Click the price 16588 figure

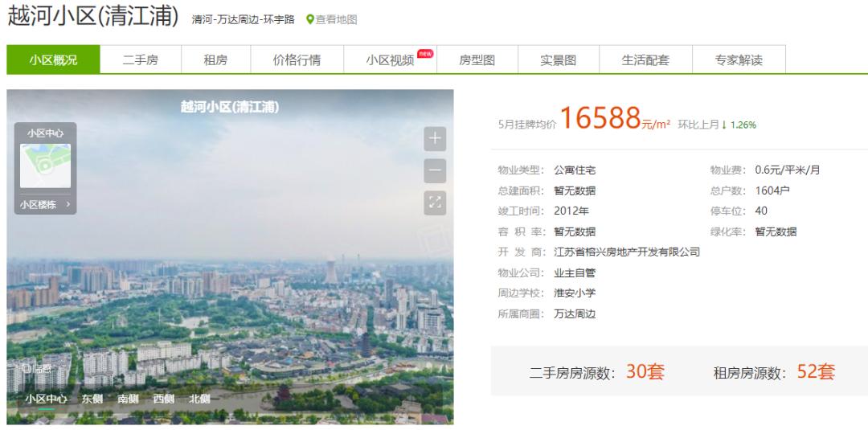600,118
